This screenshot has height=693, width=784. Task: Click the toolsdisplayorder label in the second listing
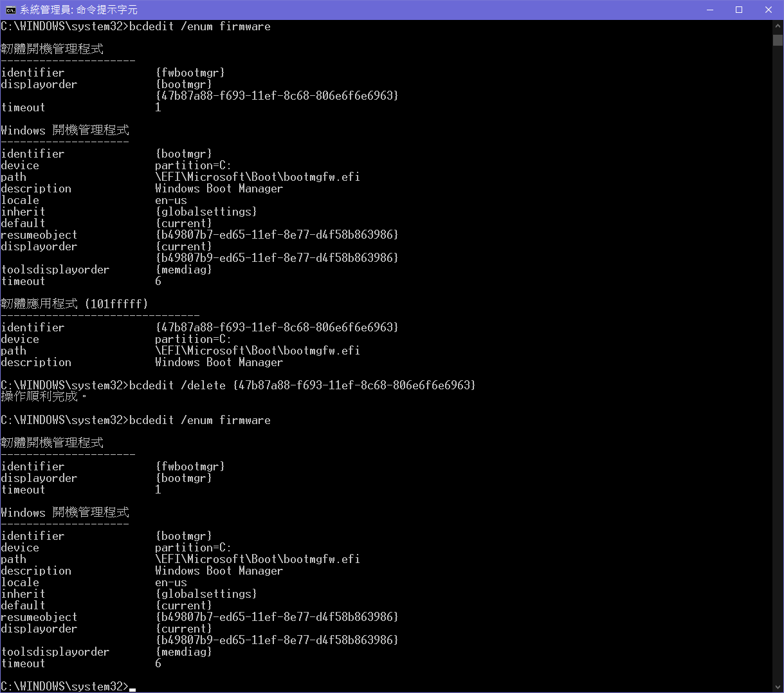[x=55, y=652]
